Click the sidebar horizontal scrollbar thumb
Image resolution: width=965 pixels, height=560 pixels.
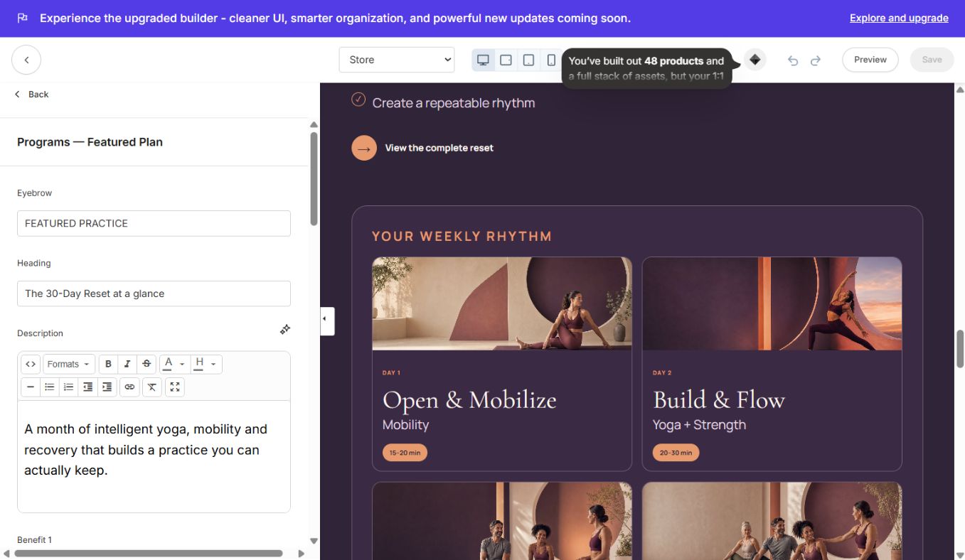coord(149,553)
